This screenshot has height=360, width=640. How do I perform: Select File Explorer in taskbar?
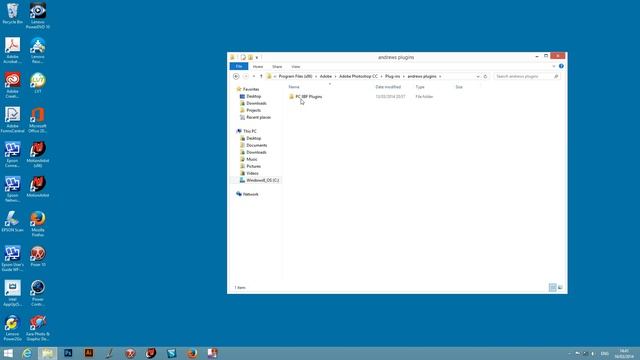click(x=47, y=353)
